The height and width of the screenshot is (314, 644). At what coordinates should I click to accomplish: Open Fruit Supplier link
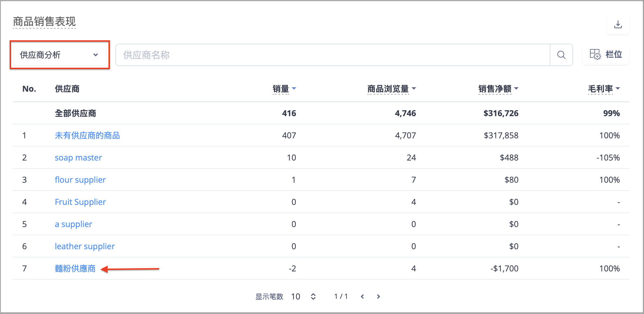click(80, 202)
